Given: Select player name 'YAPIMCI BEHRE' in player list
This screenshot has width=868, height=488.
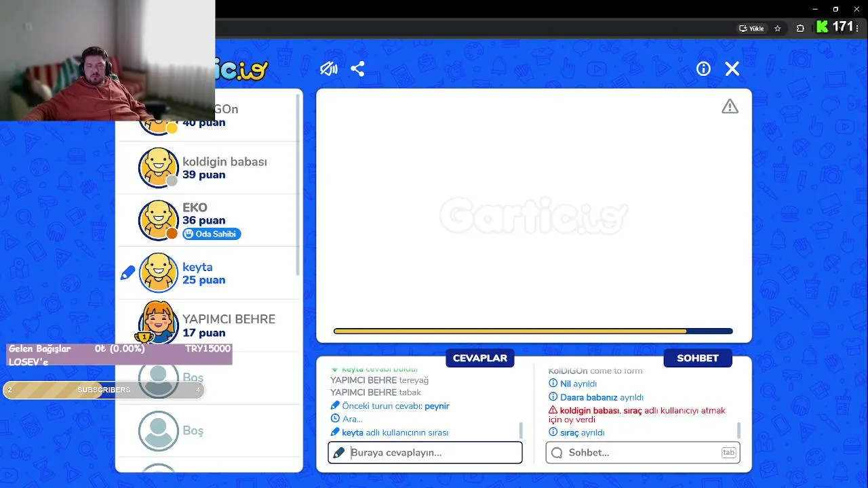Looking at the screenshot, I should [229, 319].
